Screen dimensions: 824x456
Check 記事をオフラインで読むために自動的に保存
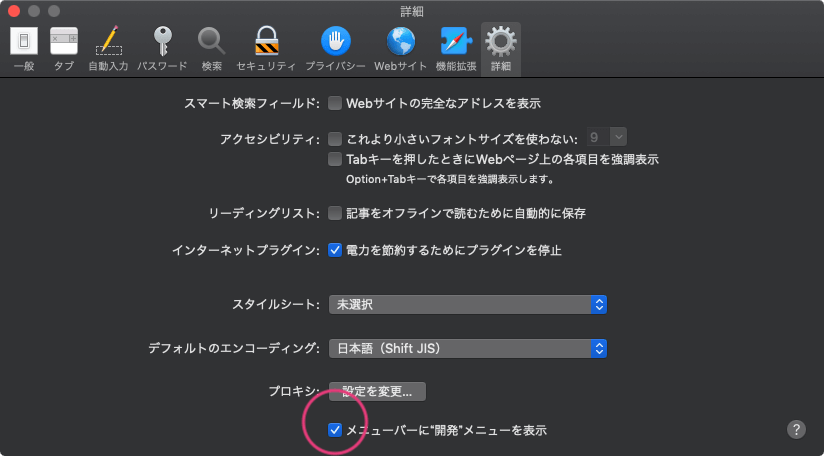pos(336,213)
